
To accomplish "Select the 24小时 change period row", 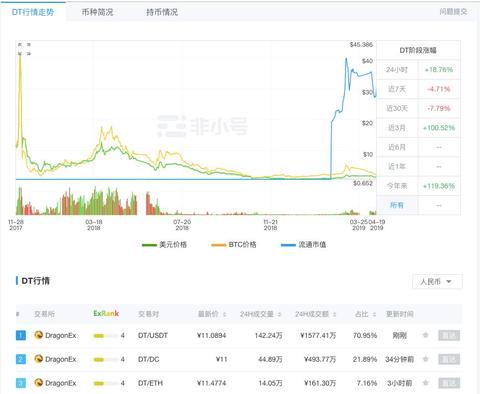I will pyautogui.click(x=418, y=70).
